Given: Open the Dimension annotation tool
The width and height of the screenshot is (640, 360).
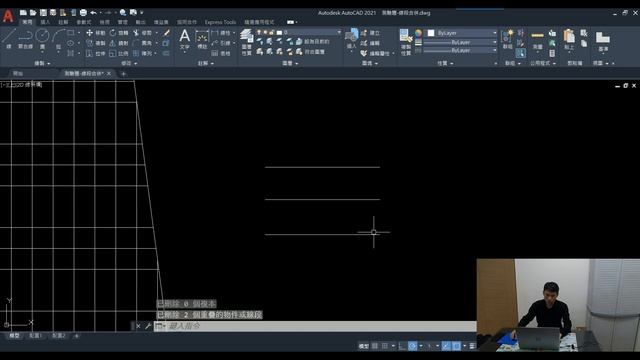Looking at the screenshot, I should coord(202,39).
